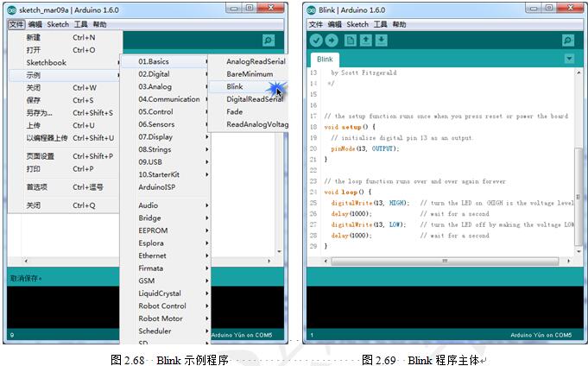Expand 05.Control examples submenu
This screenshot has width=588, height=366.
(x=165, y=111)
